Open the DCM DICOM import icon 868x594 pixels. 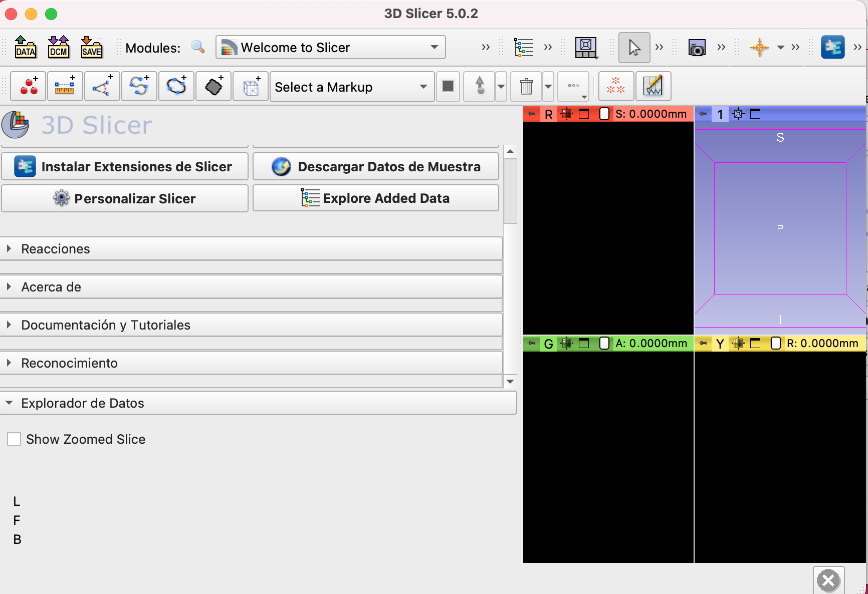(x=58, y=47)
